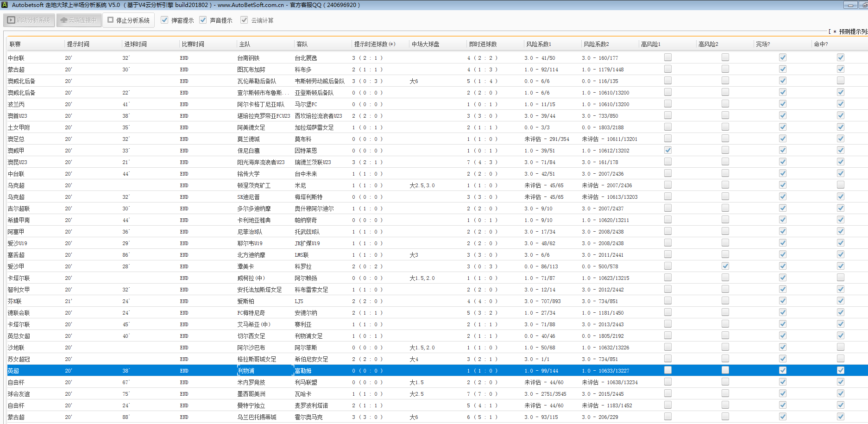This screenshot has width=868, height=424.
Task: Toggle 完场 checkbox in 台南钢铁 row
Action: pyautogui.click(x=782, y=57)
